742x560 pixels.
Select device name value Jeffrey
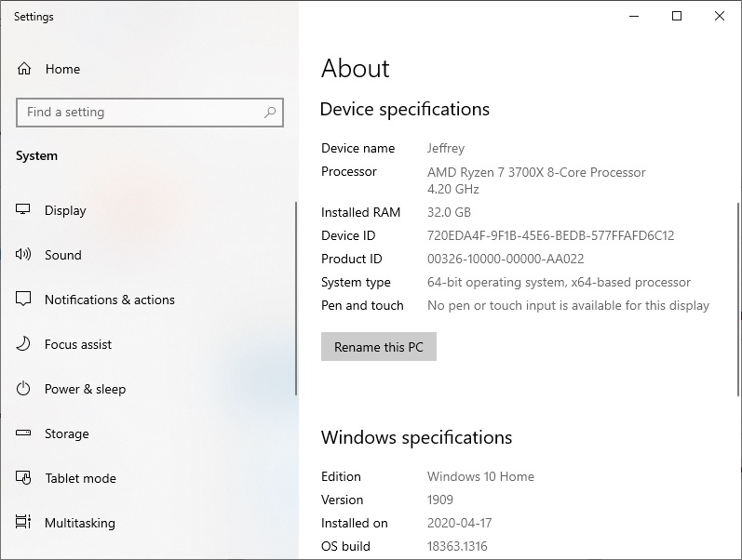pyautogui.click(x=446, y=149)
